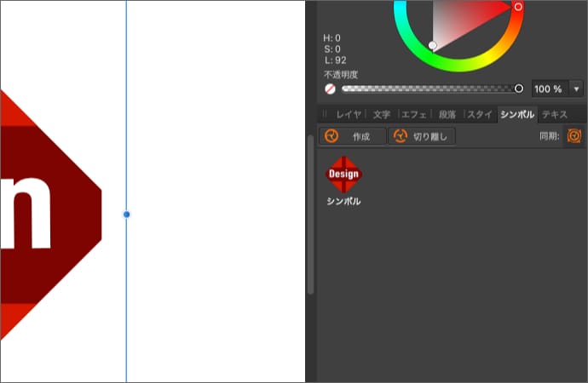Click the vertical scrollbar beside the canvas

pos(310,213)
